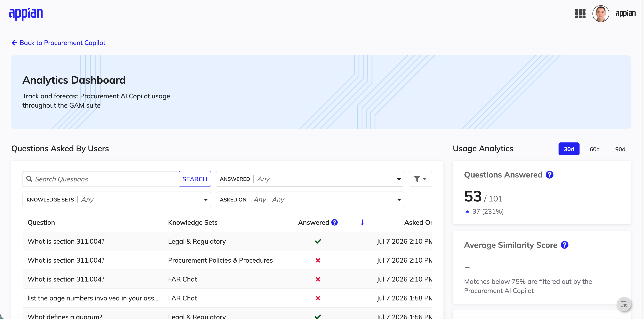Sort by the Asked On column header
Viewport: 644px width, 319px height.
point(418,222)
